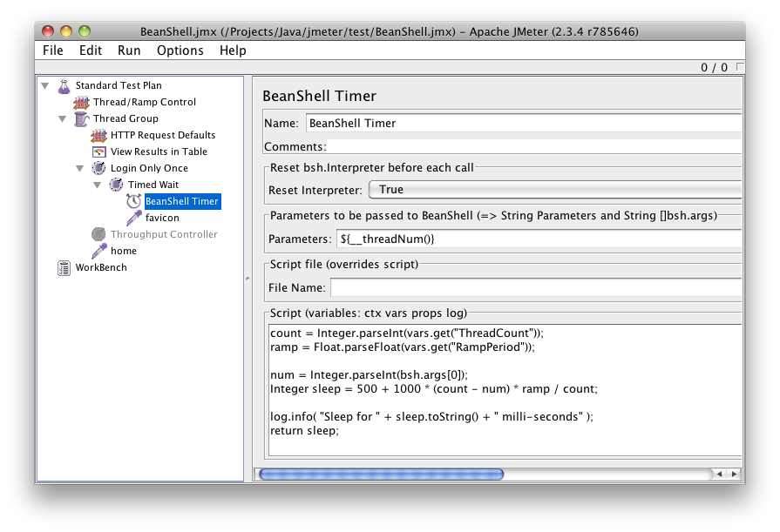
Task: Select Timed Wait tree item
Action: 153,185
